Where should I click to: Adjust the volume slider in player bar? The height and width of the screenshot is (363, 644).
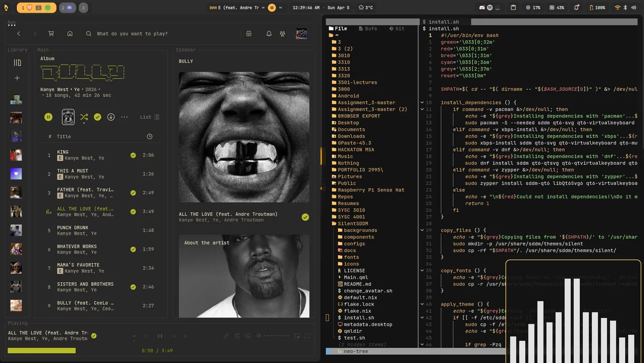(276, 336)
